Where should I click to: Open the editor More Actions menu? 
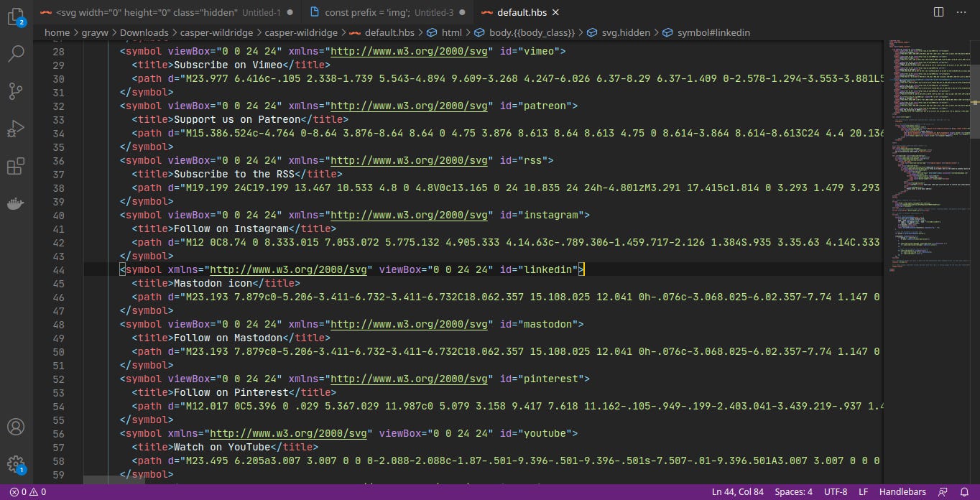(962, 12)
